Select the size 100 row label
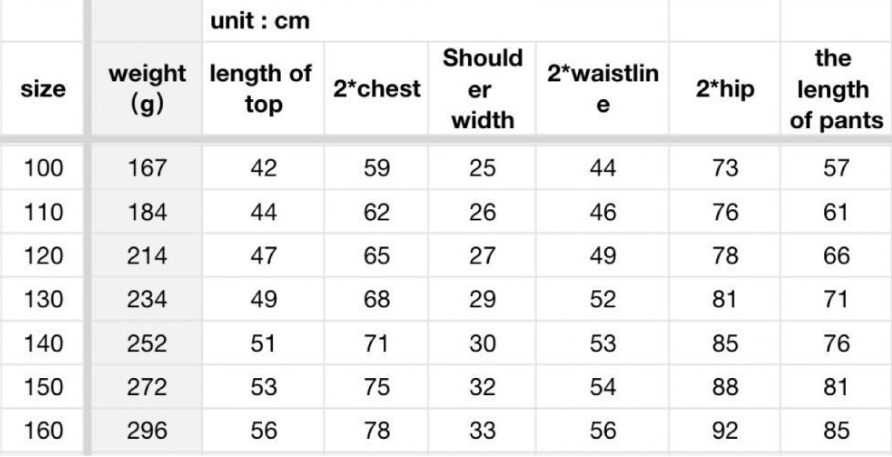 [43, 167]
